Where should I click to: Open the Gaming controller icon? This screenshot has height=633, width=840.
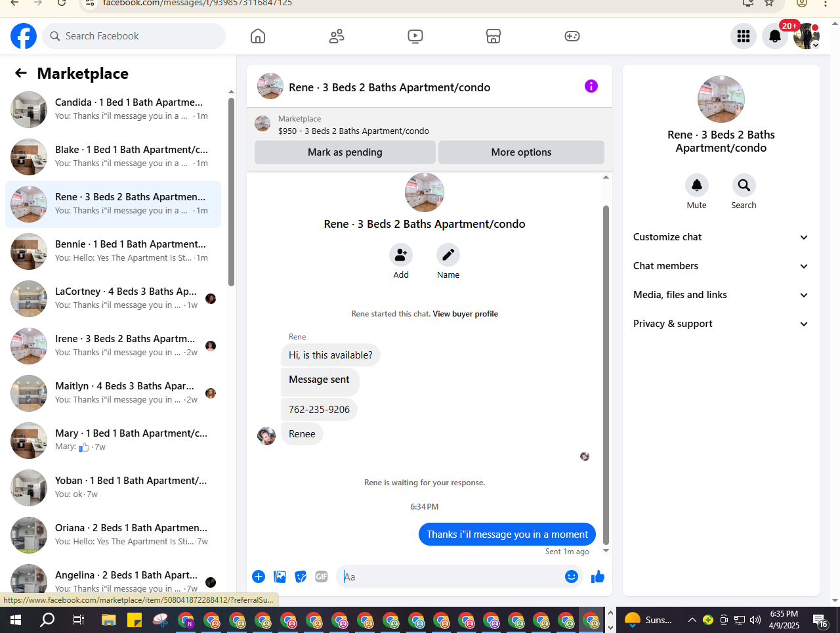click(572, 36)
